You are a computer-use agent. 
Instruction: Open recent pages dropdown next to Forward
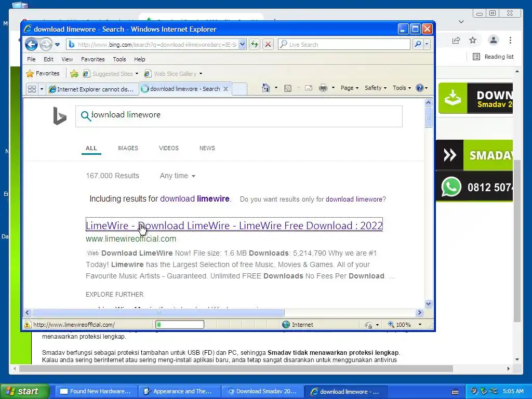(57, 45)
